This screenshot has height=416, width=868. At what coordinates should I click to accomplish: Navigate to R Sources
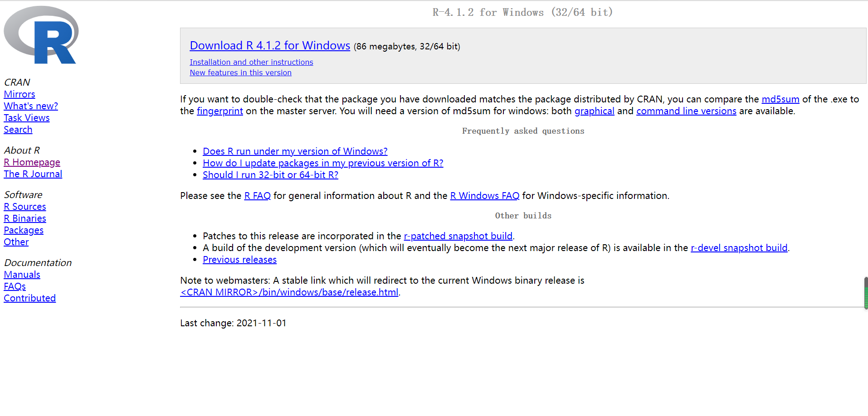25,207
